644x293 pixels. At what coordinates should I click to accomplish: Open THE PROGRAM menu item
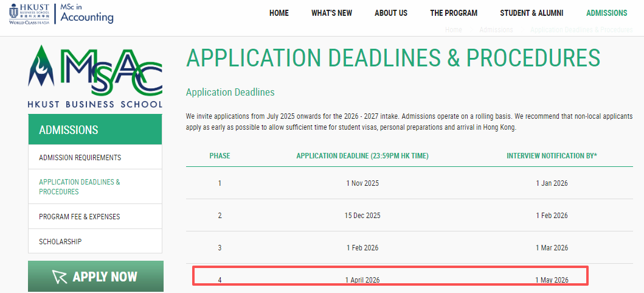[454, 13]
